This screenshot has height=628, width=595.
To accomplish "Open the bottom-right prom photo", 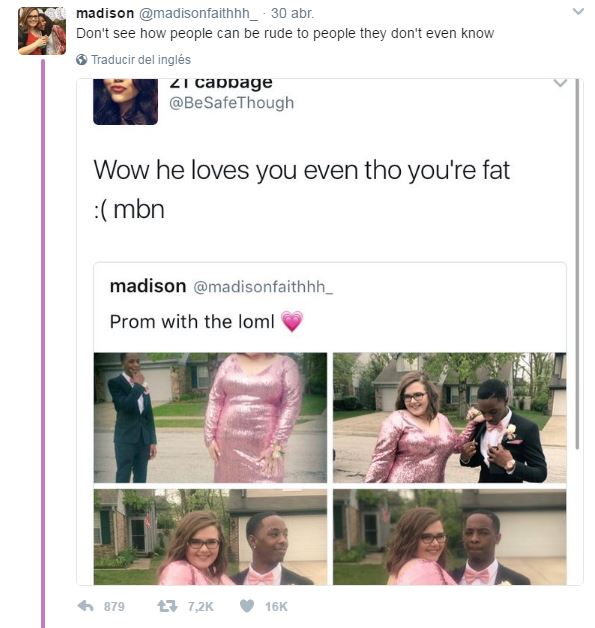I will 450,537.
